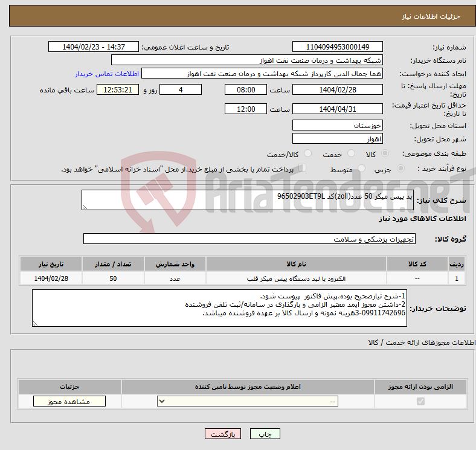
Task: Click the جزئیات column header
Action: [69, 387]
